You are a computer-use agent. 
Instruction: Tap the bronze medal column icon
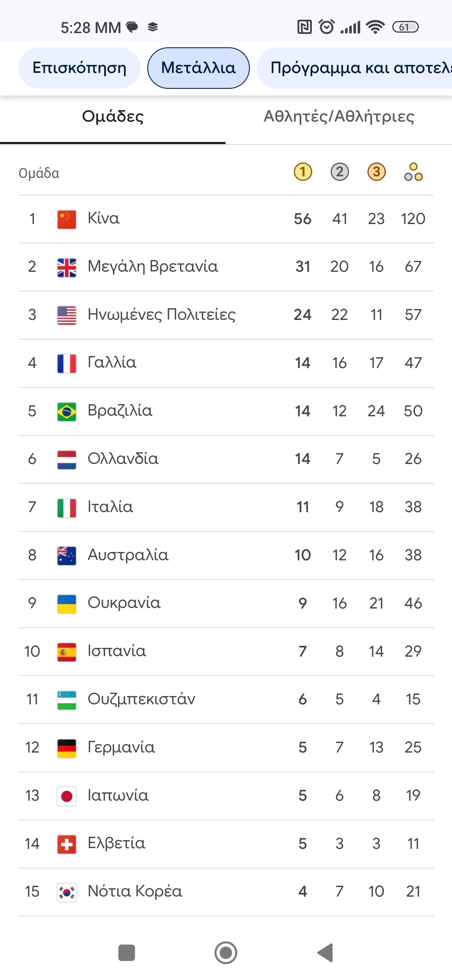point(376,172)
